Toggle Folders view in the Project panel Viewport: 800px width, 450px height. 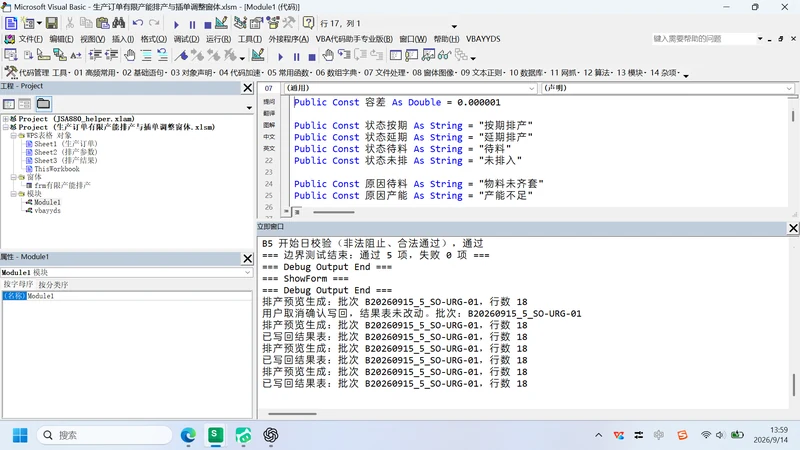(43, 104)
